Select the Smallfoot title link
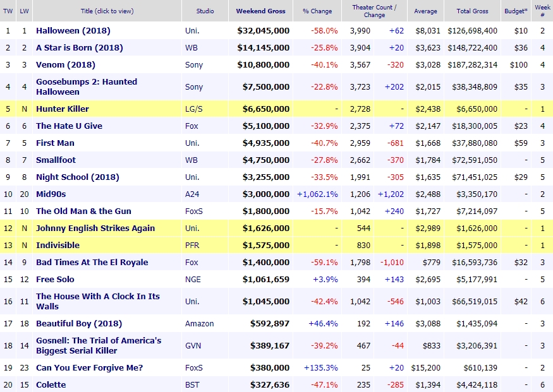Viewport: 553px width, 392px height. click(x=56, y=160)
